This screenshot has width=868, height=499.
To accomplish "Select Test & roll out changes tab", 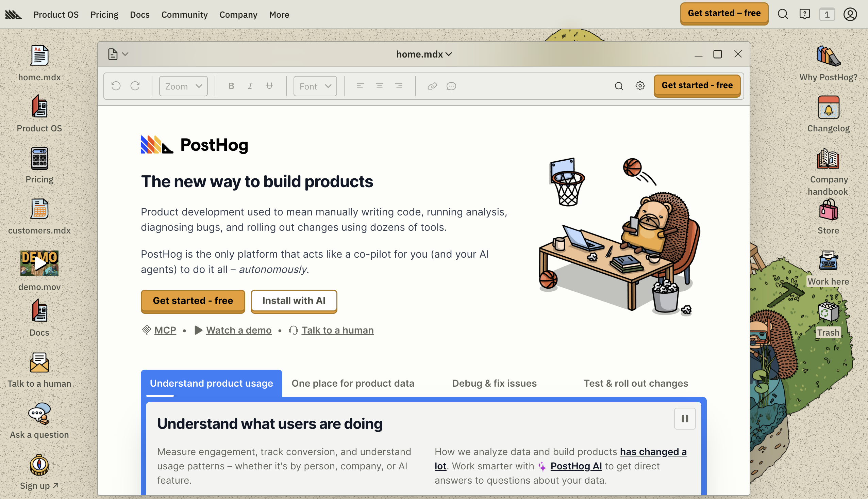I will [x=635, y=383].
